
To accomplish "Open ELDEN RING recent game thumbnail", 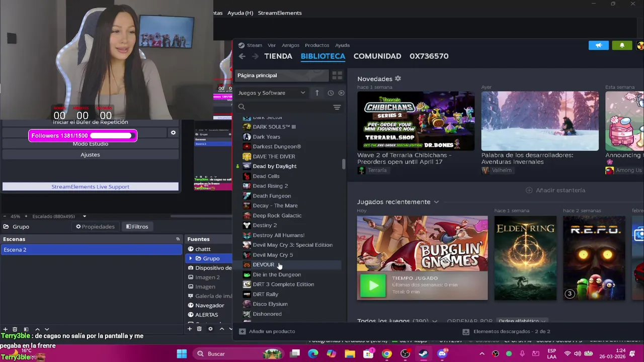I will pos(525,258).
